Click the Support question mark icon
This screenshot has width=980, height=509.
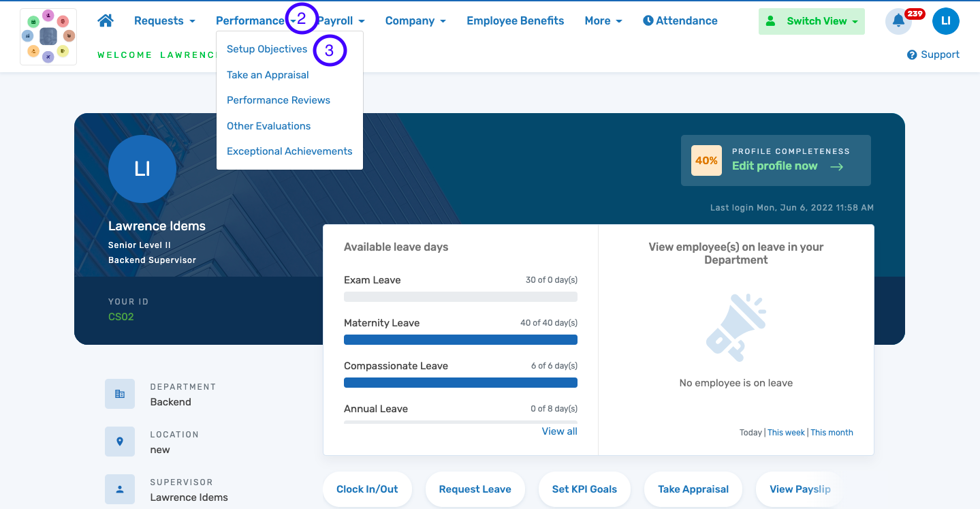point(912,55)
